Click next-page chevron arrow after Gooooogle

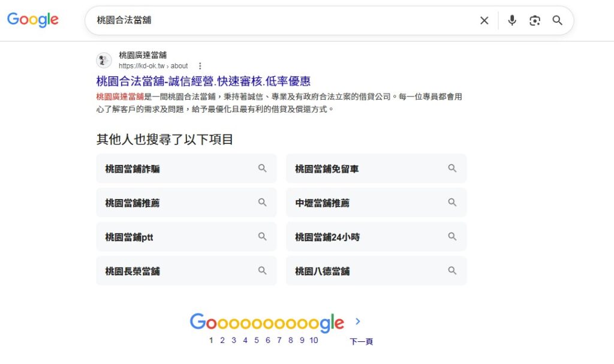pos(357,321)
